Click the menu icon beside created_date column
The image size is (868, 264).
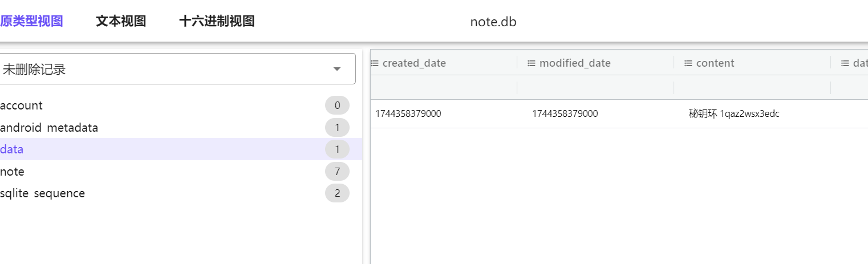pos(375,63)
